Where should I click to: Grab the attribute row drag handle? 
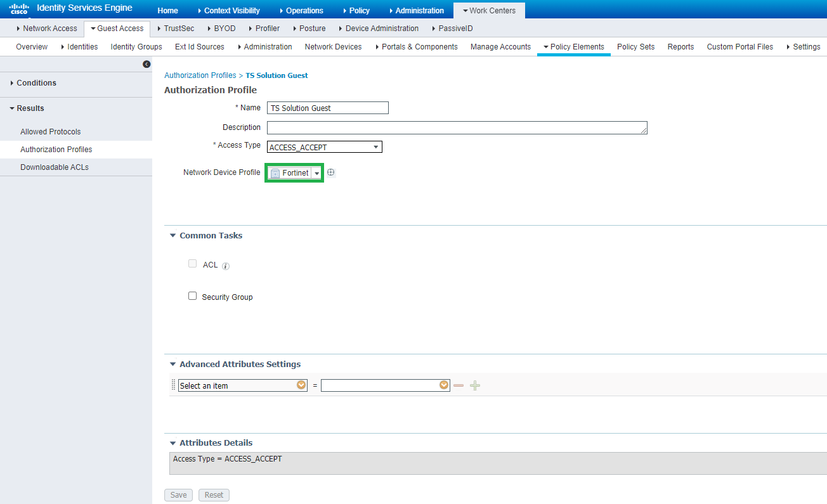pyautogui.click(x=173, y=385)
